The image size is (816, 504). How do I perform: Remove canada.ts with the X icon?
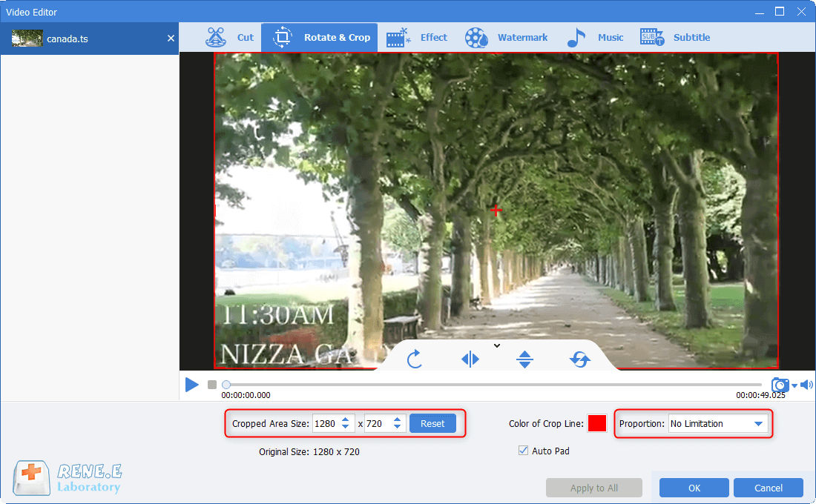point(171,39)
